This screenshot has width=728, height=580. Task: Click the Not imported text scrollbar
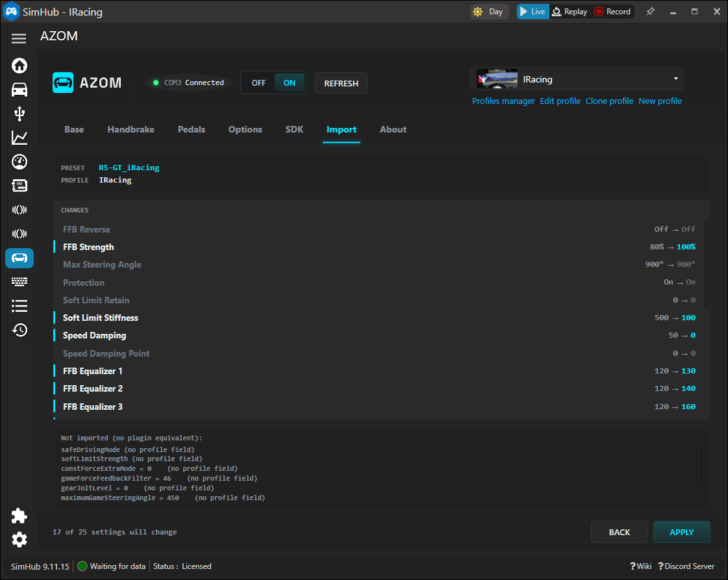click(699, 466)
